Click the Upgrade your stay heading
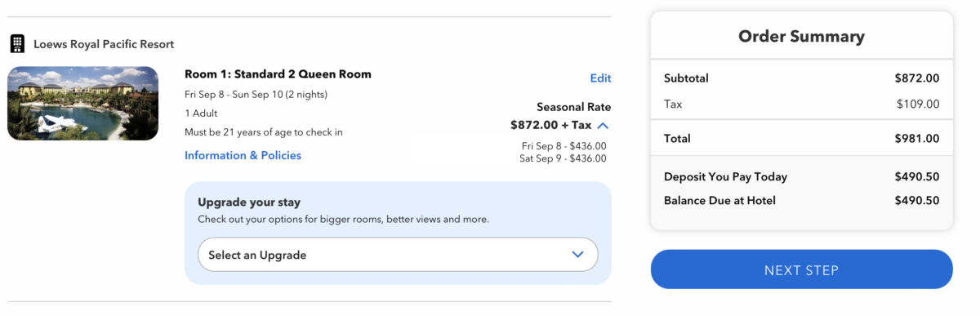The width and height of the screenshot is (980, 316). pyautogui.click(x=249, y=203)
